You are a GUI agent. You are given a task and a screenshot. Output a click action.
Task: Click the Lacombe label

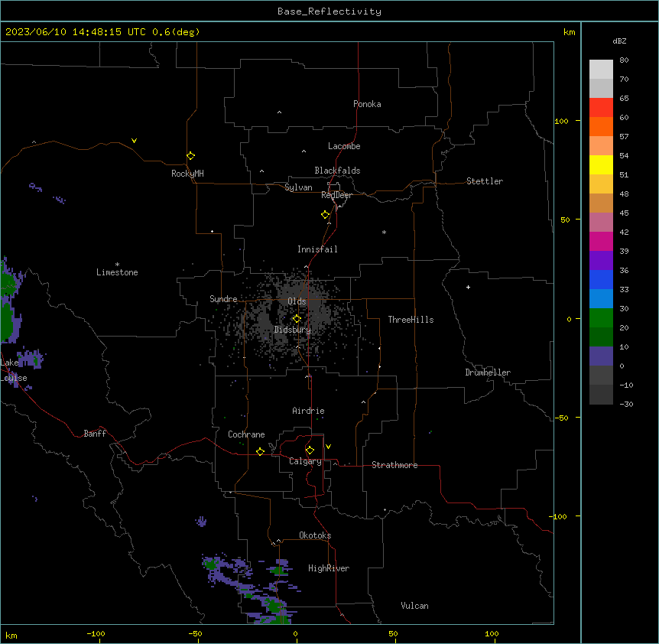(344, 146)
